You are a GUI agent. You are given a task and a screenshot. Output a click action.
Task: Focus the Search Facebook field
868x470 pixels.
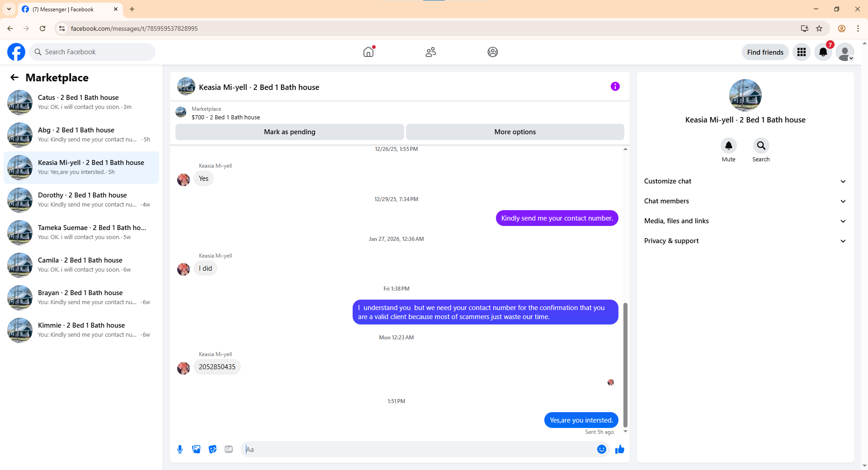point(92,52)
